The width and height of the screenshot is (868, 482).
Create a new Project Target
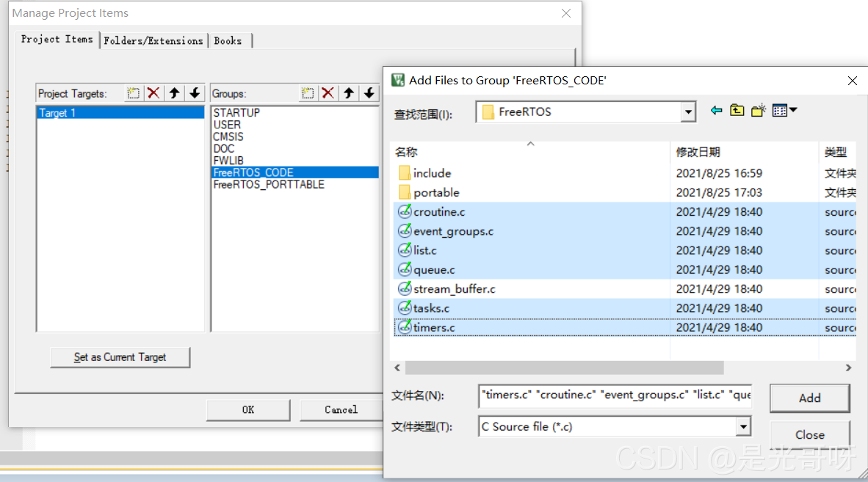[133, 93]
